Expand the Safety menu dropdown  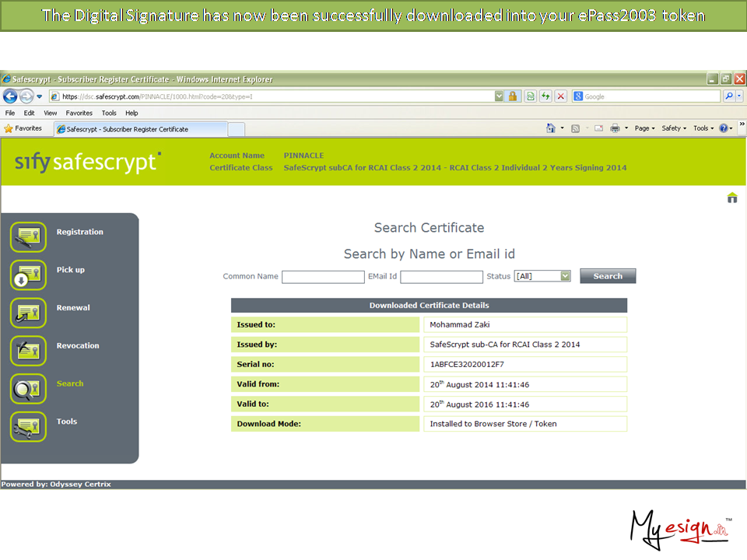674,128
